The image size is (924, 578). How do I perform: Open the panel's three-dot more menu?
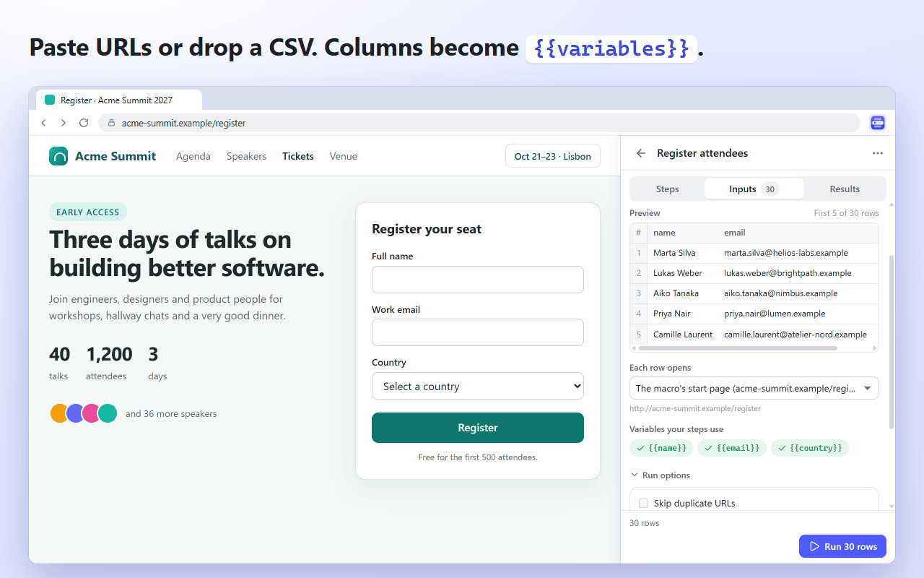click(878, 153)
